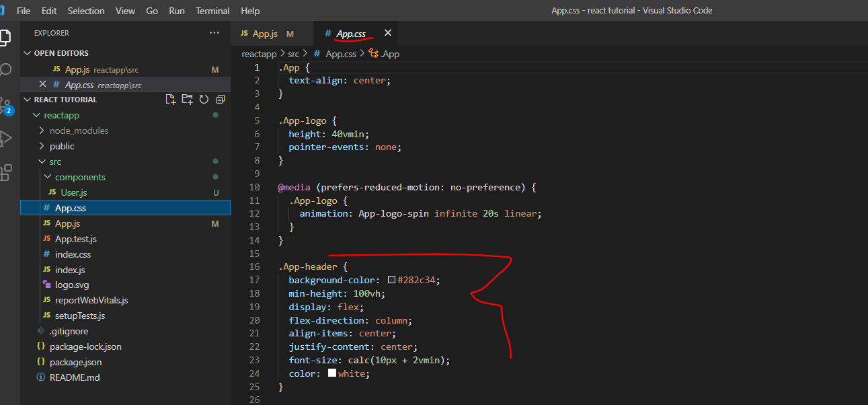
Task: Expand the node_modules folder
Action: click(x=42, y=131)
